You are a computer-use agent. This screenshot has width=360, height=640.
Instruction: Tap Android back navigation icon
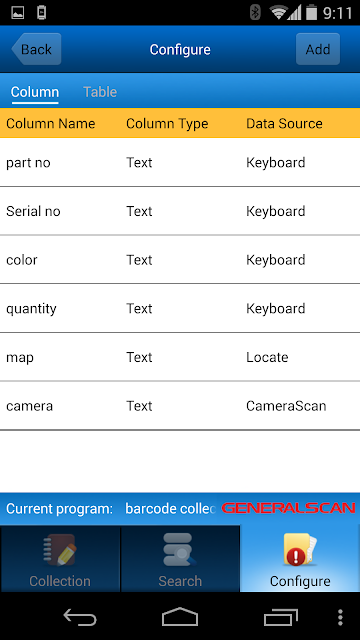pos(80,617)
